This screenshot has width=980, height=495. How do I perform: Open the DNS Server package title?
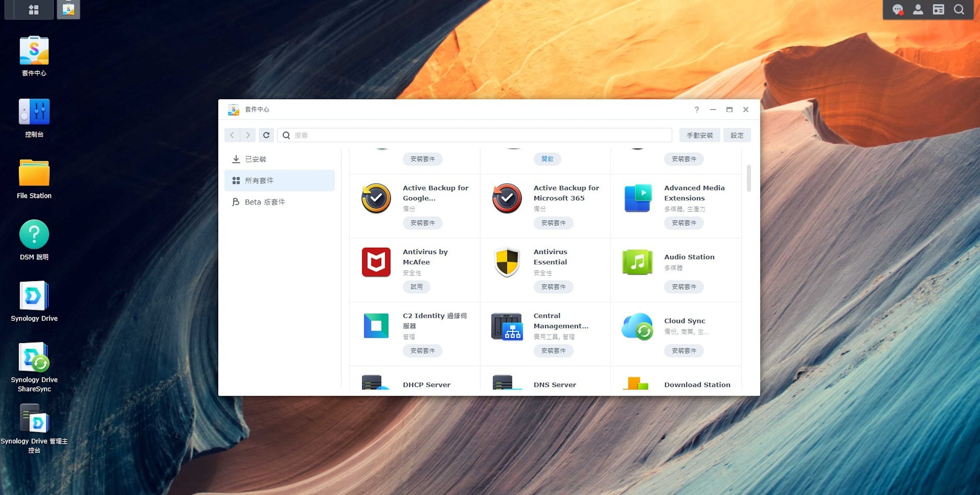(x=555, y=385)
